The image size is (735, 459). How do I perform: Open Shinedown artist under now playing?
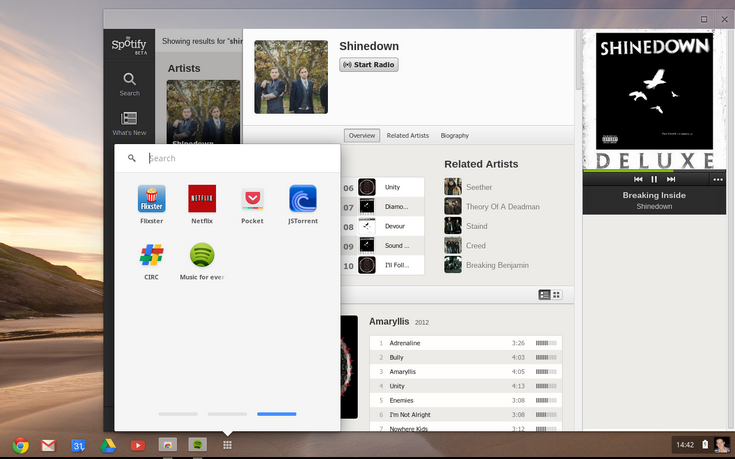coord(654,206)
